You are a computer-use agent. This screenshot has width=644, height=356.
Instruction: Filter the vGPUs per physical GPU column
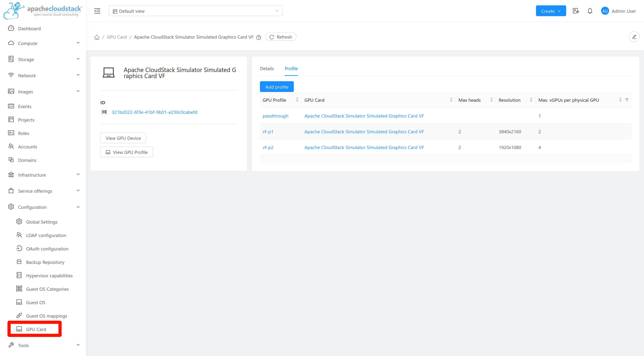pos(627,100)
